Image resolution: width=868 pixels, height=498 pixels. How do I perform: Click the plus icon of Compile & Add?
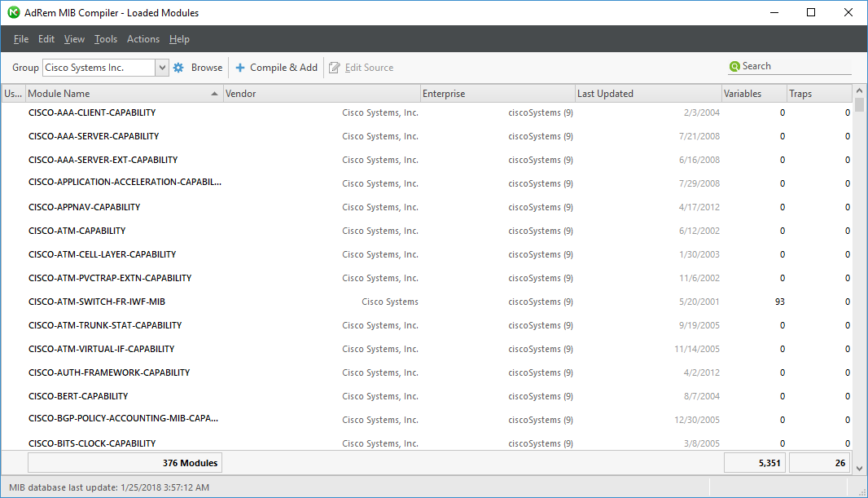tap(240, 68)
